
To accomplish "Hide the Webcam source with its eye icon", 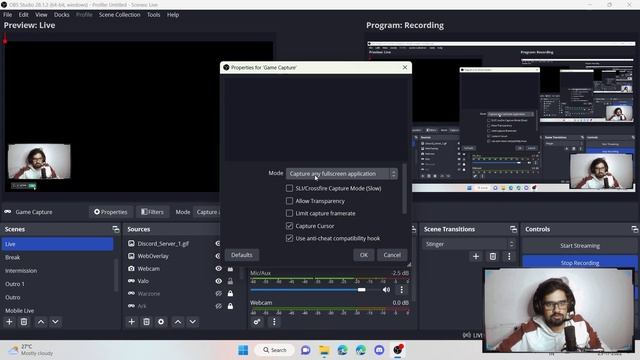I will click(x=219, y=269).
